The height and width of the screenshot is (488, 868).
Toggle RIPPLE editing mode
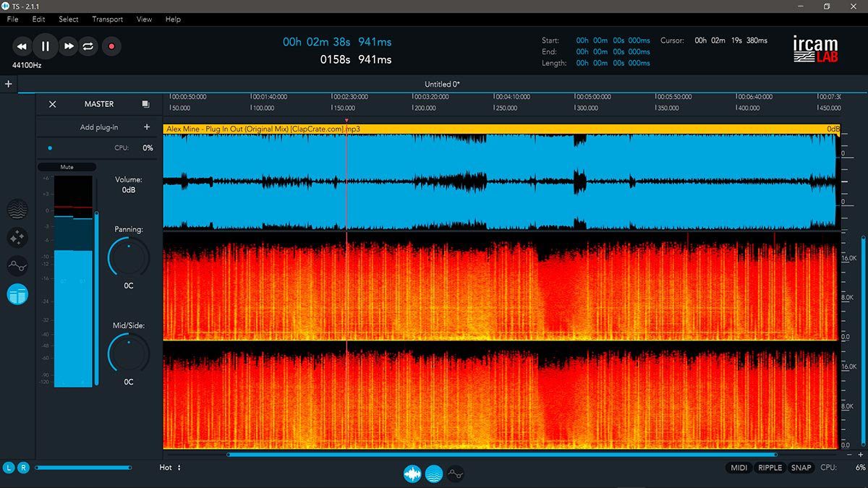coord(770,468)
